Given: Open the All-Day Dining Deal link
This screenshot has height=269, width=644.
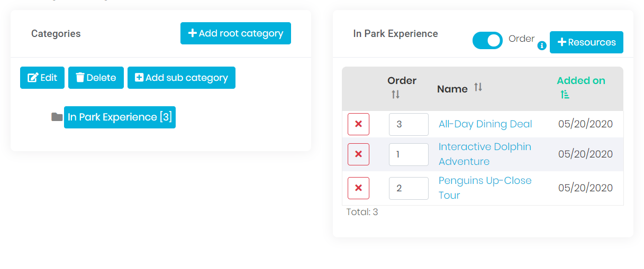Looking at the screenshot, I should point(485,124).
